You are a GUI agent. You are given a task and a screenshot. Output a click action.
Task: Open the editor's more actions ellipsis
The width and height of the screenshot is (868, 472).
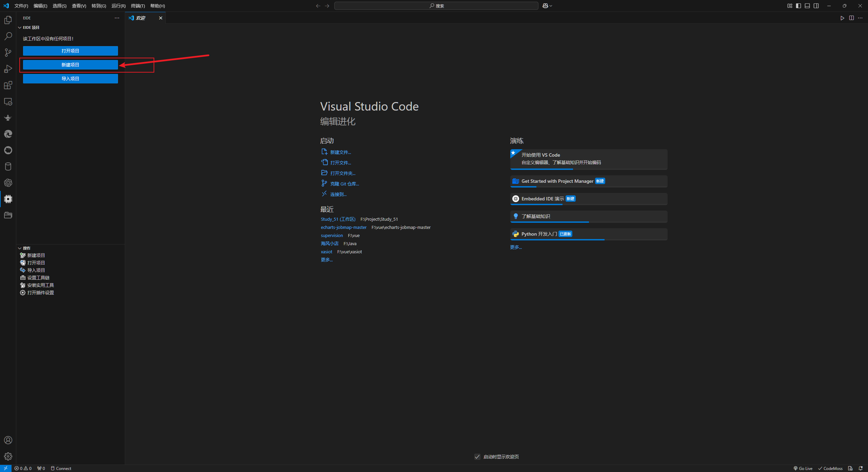(860, 18)
